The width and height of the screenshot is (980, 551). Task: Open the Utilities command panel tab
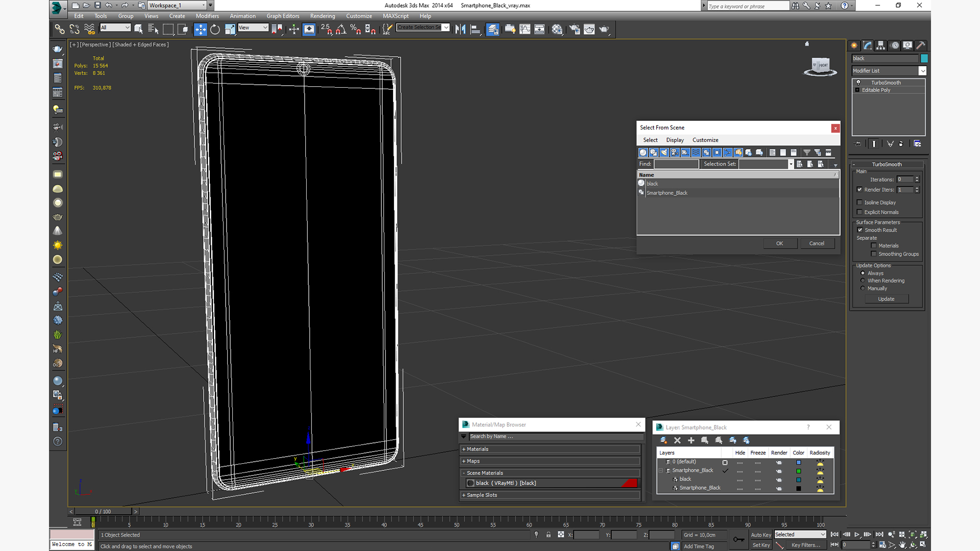pos(920,45)
